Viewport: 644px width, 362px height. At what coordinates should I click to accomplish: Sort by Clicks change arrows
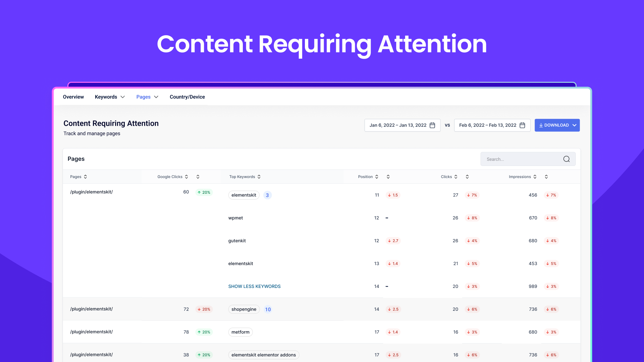click(x=467, y=177)
